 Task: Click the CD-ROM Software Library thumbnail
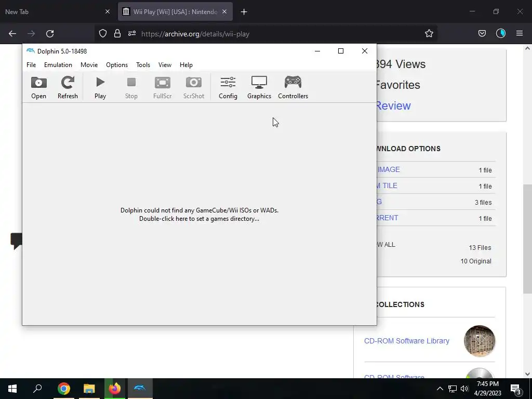point(480,341)
